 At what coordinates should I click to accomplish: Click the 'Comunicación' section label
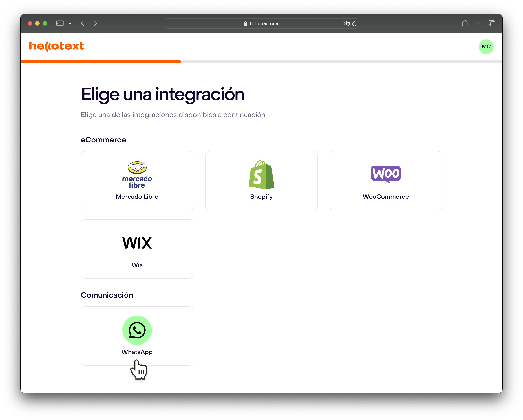tap(107, 295)
